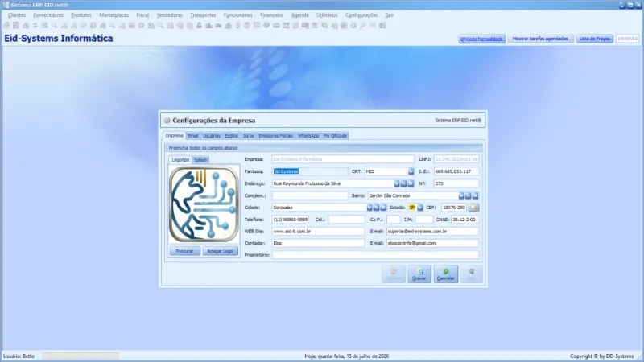Open the Configurações menu
This screenshot has height=362, width=644.
[361, 15]
